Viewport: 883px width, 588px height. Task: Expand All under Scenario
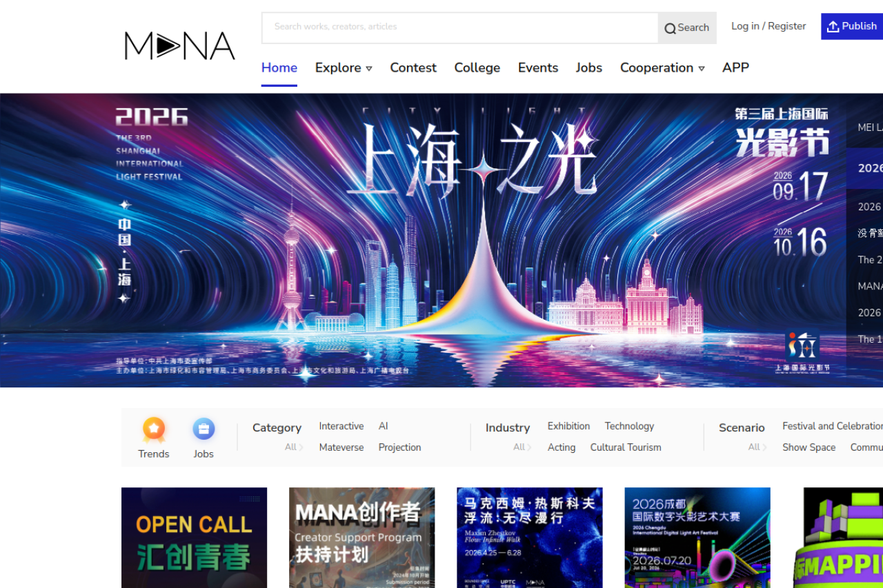(757, 447)
